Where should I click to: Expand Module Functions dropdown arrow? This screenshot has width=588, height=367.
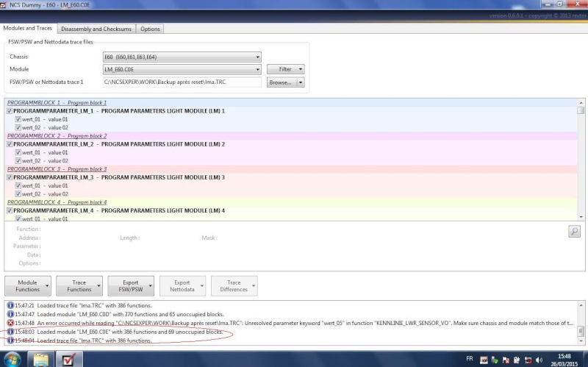click(x=47, y=286)
